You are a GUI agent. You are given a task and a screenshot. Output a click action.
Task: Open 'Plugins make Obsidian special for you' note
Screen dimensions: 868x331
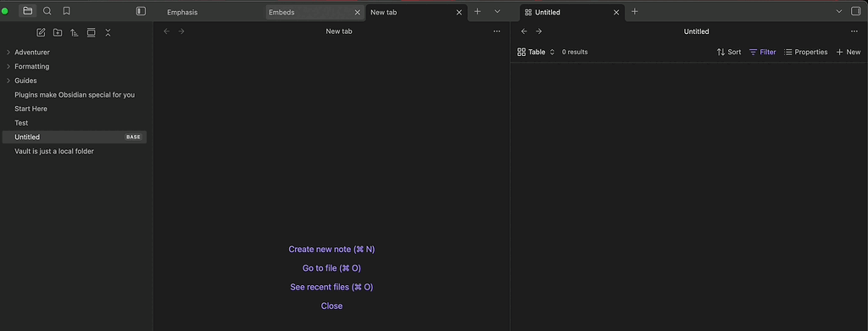click(x=75, y=95)
